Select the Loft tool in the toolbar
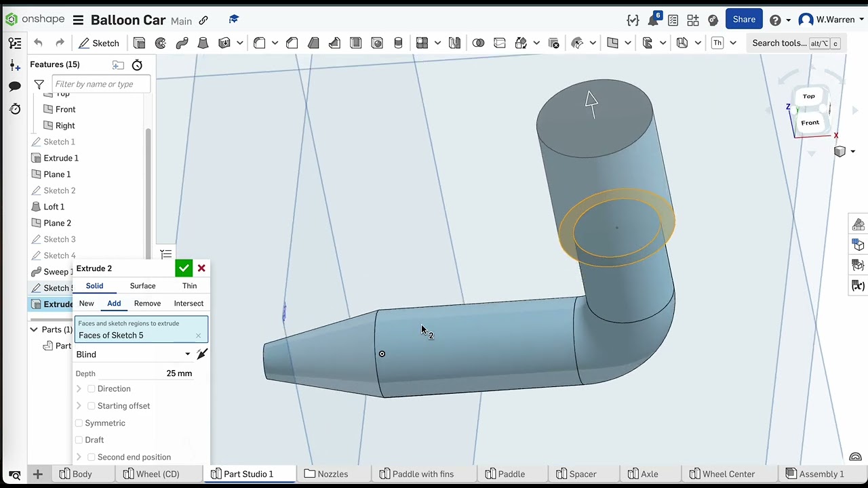Screen dimensions: 868x488 [x=203, y=43]
